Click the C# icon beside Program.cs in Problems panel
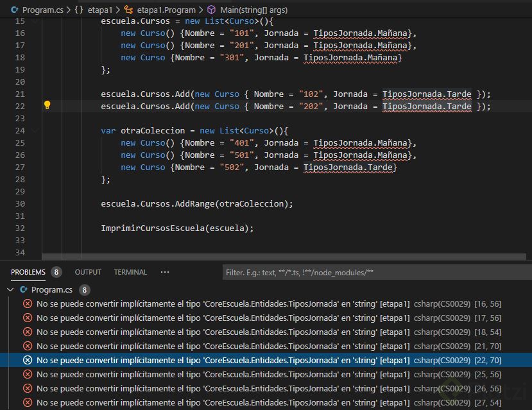 [x=24, y=289]
